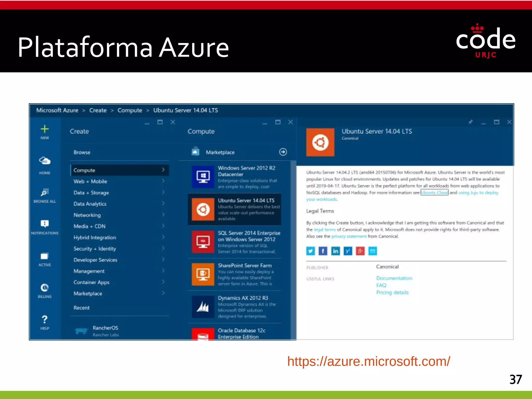The width and height of the screenshot is (532, 399).
Task: Share via the LinkedIn icon
Action: click(x=335, y=251)
